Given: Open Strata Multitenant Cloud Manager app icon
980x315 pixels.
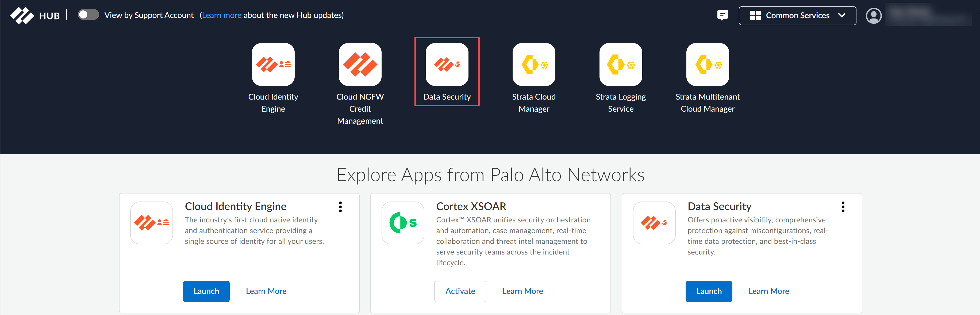Looking at the screenshot, I should point(707,64).
